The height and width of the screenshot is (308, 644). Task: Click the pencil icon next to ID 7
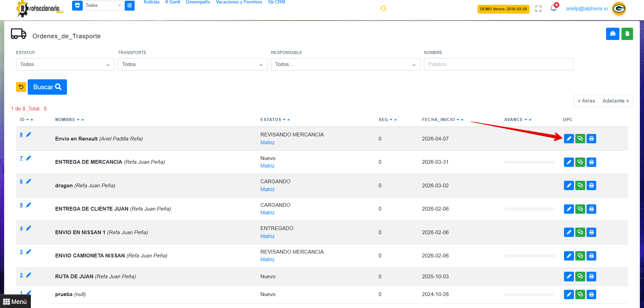point(29,158)
